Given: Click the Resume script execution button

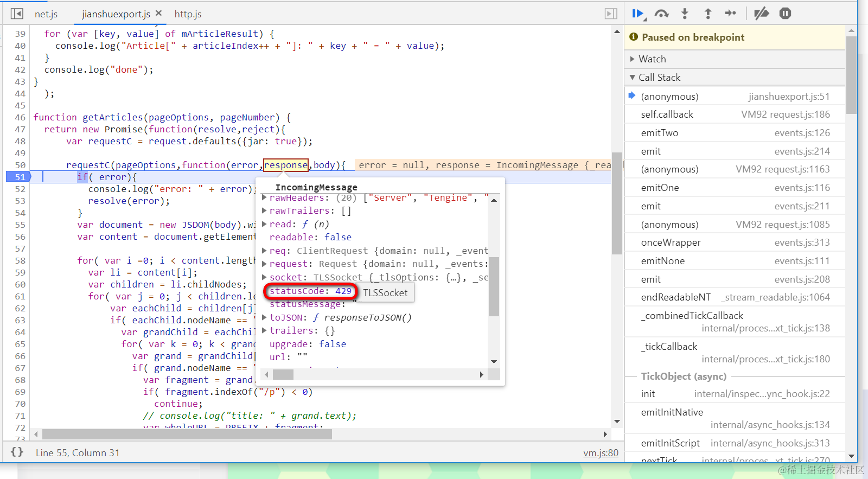Looking at the screenshot, I should (x=639, y=14).
